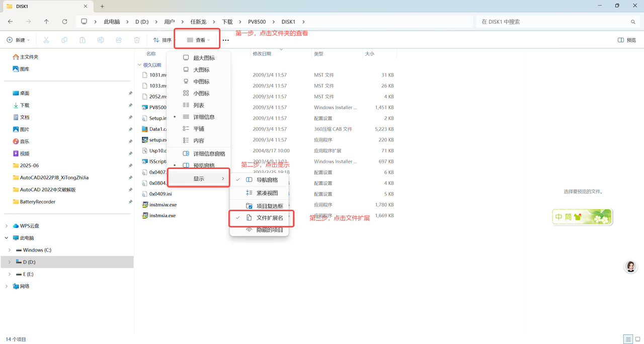The width and height of the screenshot is (644, 344).
Task: Expand the Windows (C:) tree node
Action: 9,250
